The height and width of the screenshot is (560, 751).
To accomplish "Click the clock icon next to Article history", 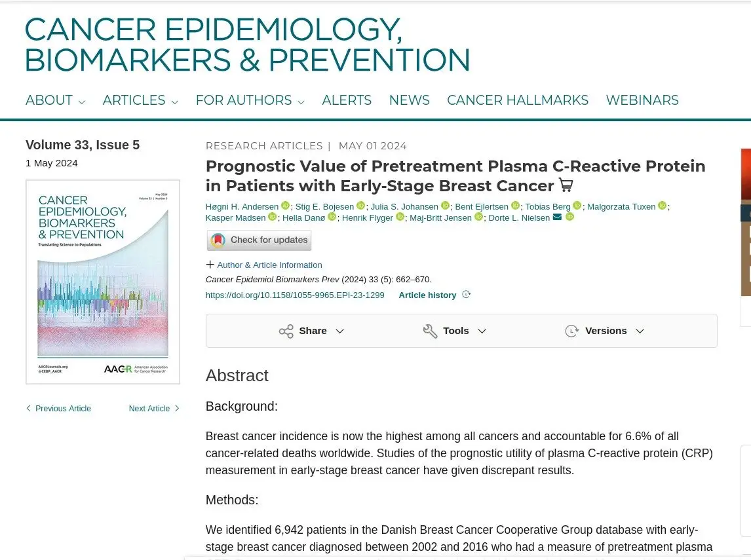I will [466, 294].
